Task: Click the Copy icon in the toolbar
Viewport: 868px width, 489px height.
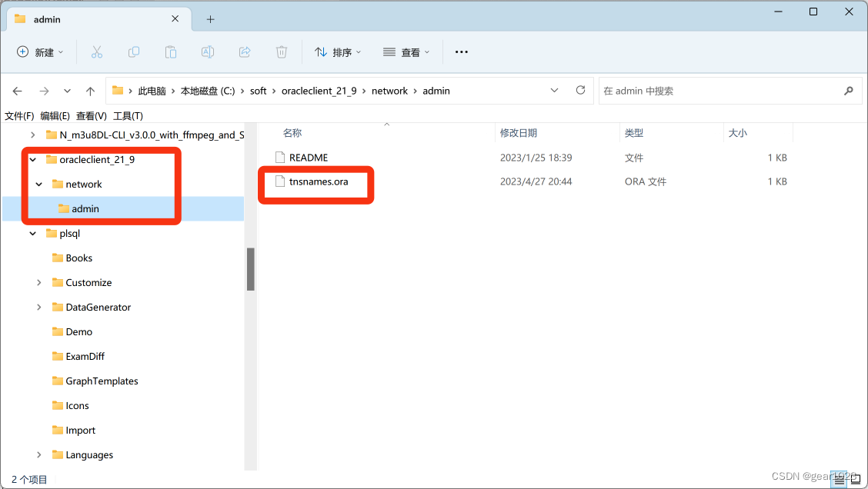Action: pos(133,52)
